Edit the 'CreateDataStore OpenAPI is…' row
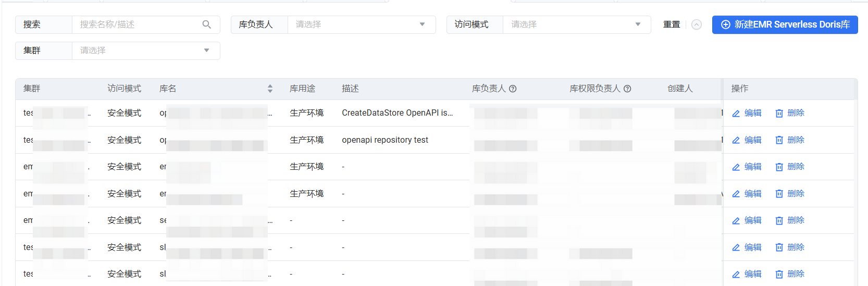The width and height of the screenshot is (868, 286). click(x=747, y=113)
